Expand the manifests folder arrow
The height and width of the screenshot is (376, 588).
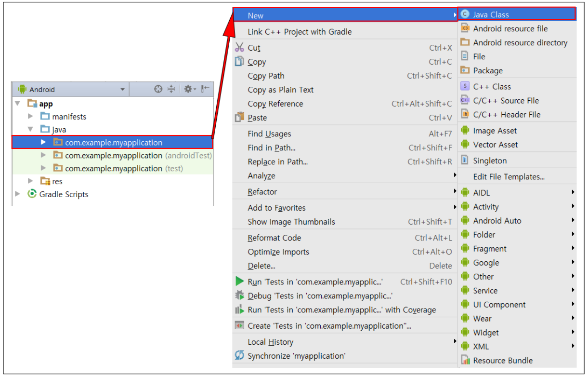tap(30, 116)
